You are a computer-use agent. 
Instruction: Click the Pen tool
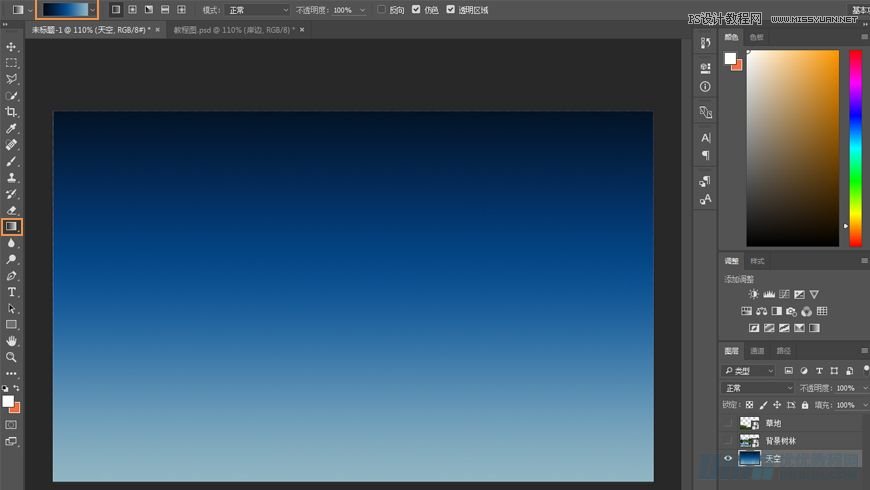click(x=12, y=275)
